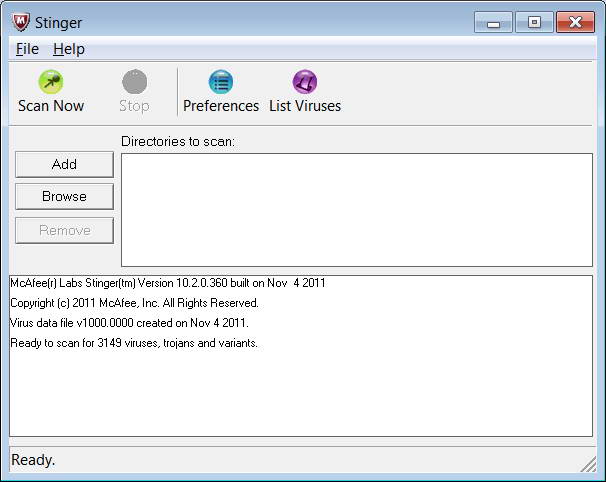Image resolution: width=606 pixels, height=482 pixels.
Task: Click the List Viruses text label
Action: point(305,106)
